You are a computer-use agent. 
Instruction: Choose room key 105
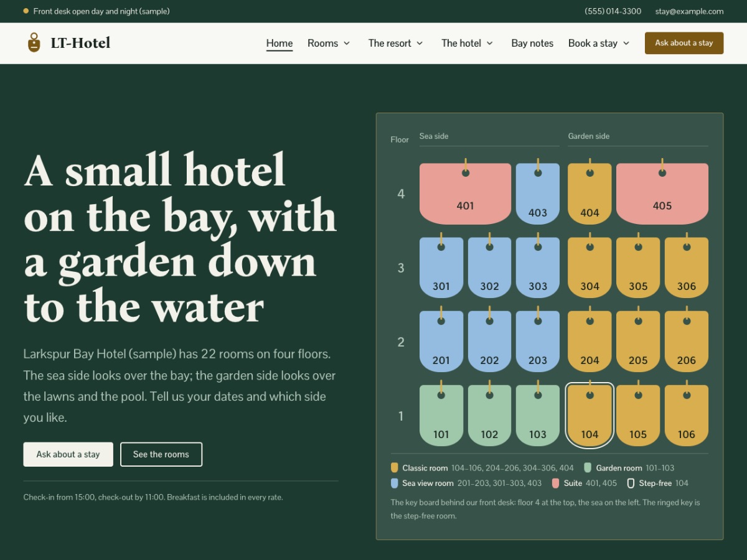(x=638, y=416)
